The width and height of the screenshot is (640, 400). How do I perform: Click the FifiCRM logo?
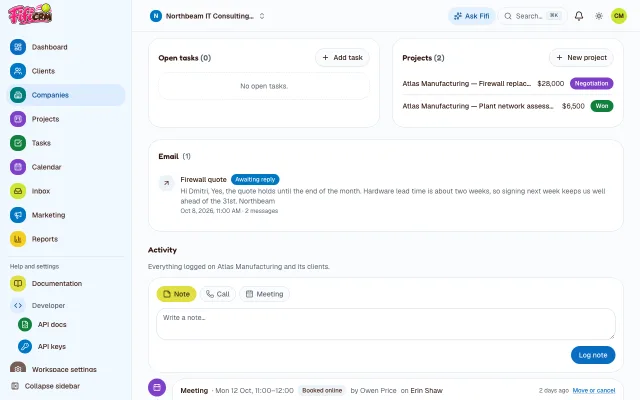(30, 14)
